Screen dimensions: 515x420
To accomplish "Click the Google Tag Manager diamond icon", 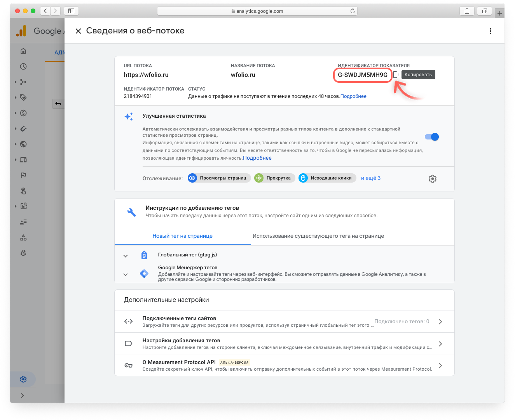I will 144,274.
